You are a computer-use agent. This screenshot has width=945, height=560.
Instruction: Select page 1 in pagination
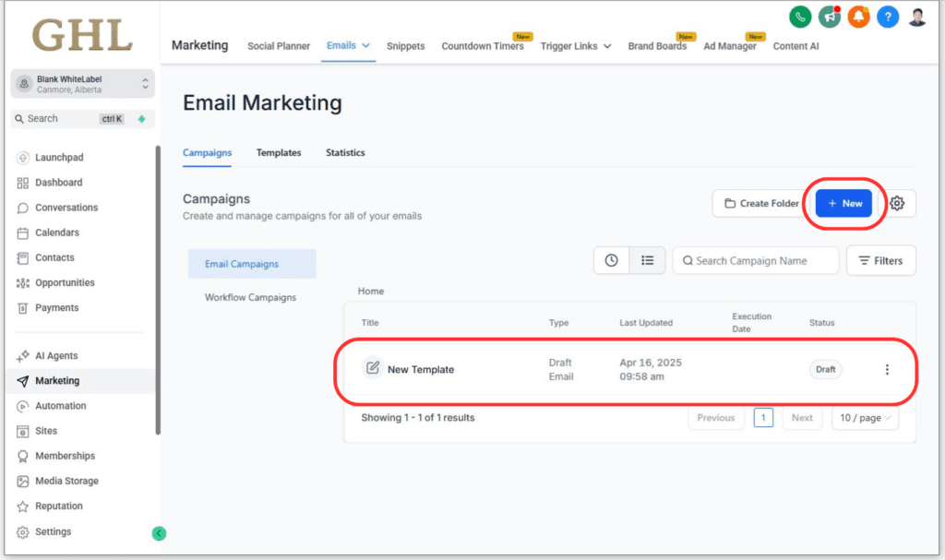tap(763, 418)
